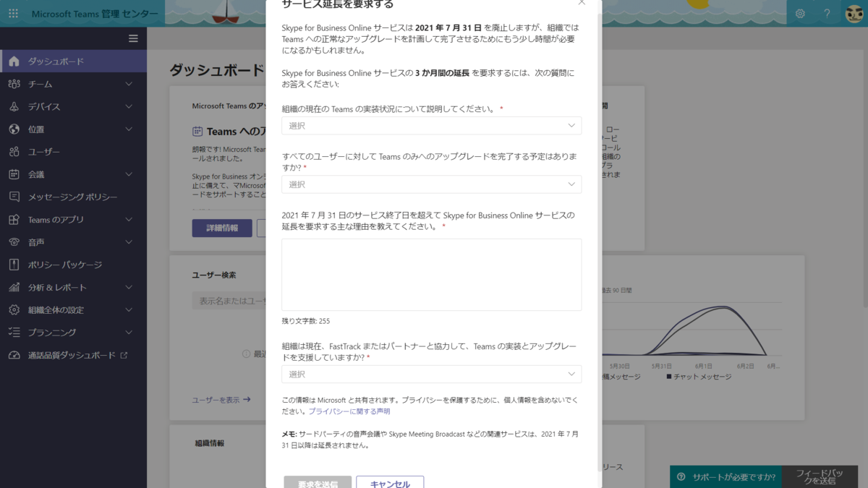Click the Planning (プランニング) list icon
Screen dimensions: 868x488
(x=14, y=333)
